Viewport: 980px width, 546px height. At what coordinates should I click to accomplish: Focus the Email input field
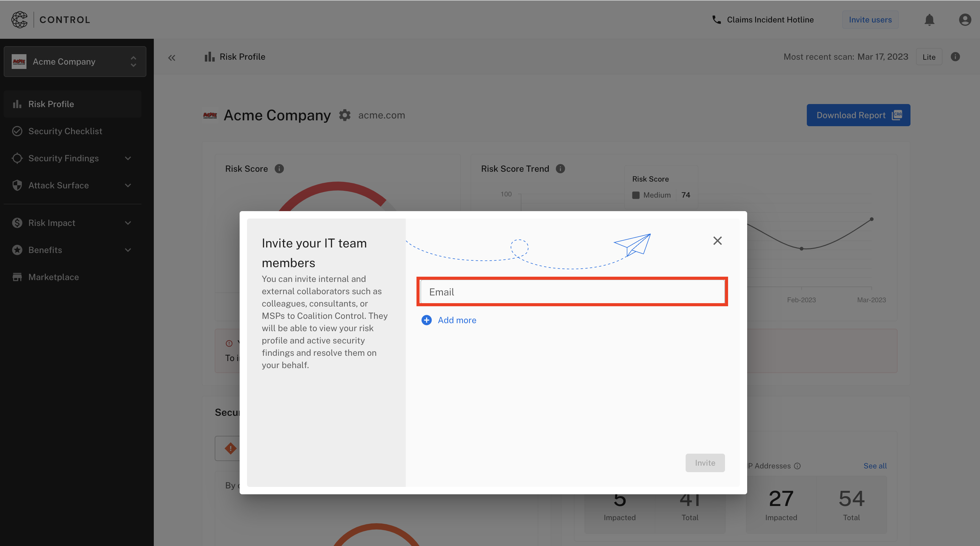[x=572, y=292]
